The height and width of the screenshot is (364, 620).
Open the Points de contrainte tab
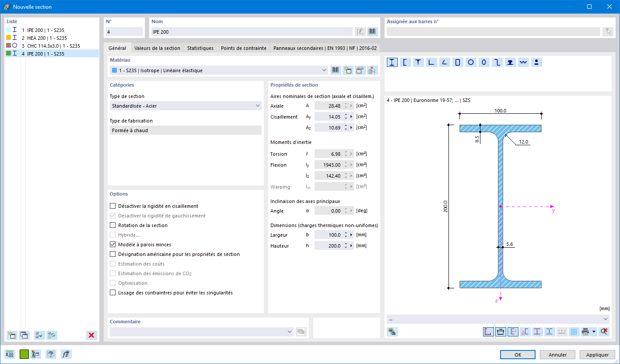pos(244,48)
